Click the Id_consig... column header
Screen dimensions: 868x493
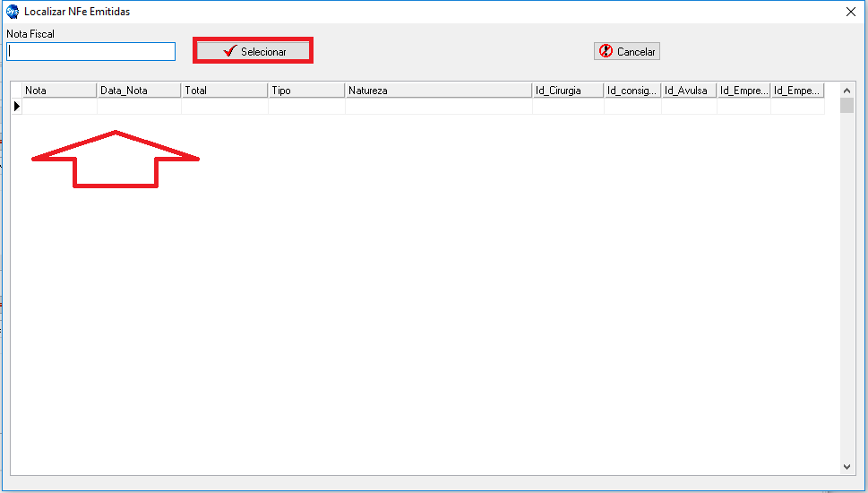[632, 91]
